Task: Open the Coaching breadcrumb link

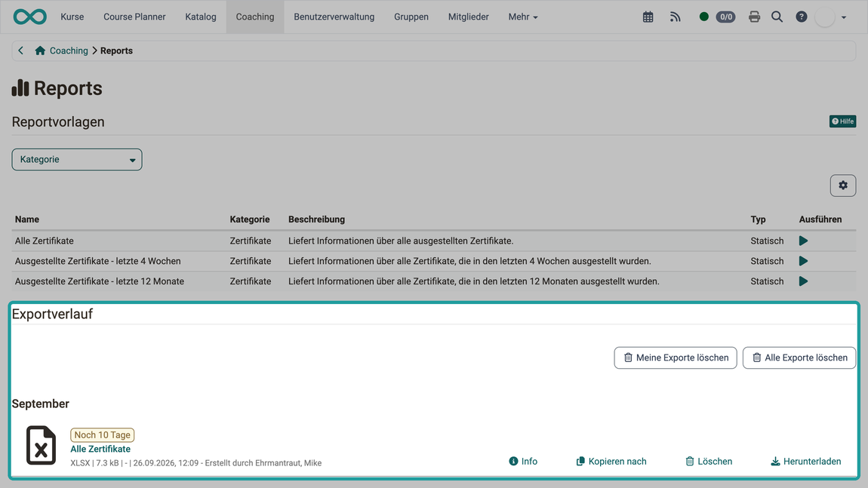Action: [69, 51]
